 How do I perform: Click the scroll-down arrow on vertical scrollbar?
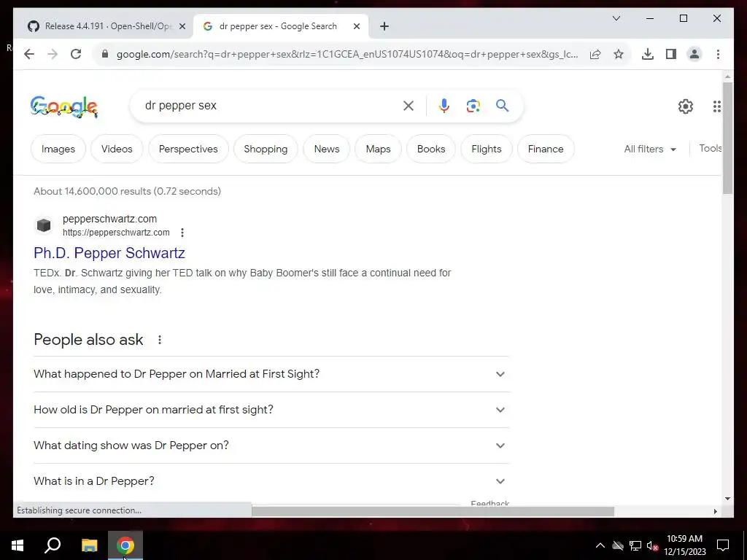727,499
